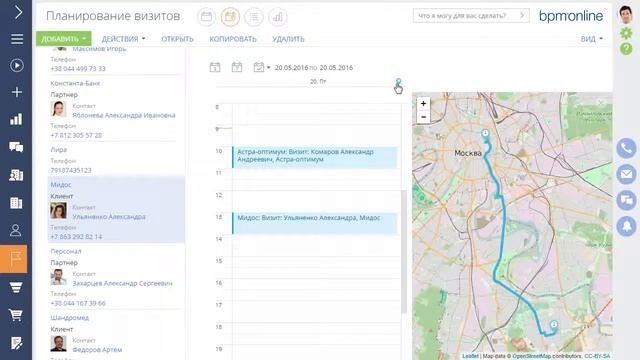The image size is (640, 360).
Task: Open the orders shopping cart sidebar icon
Action: 16,315
